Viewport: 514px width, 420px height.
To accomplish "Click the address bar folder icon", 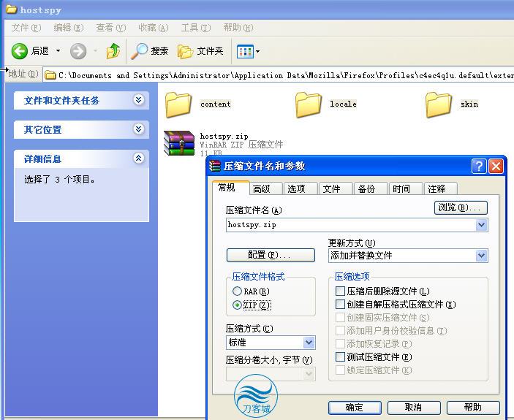I will (x=50, y=75).
